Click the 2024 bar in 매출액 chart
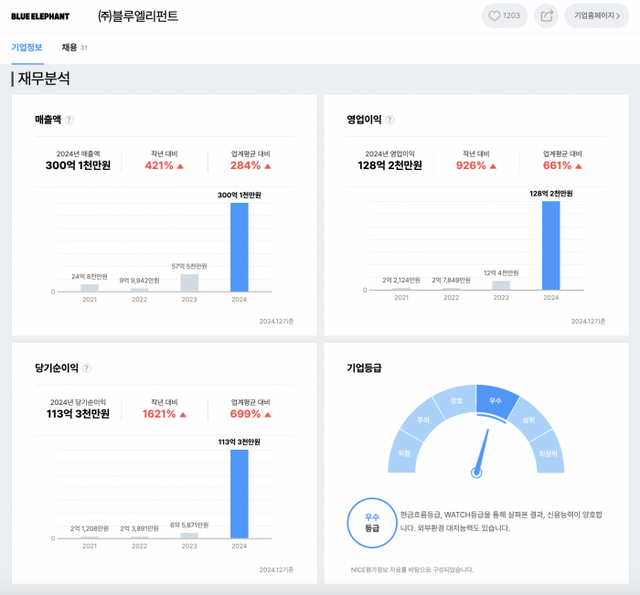Image resolution: width=640 pixels, height=595 pixels. tap(239, 247)
